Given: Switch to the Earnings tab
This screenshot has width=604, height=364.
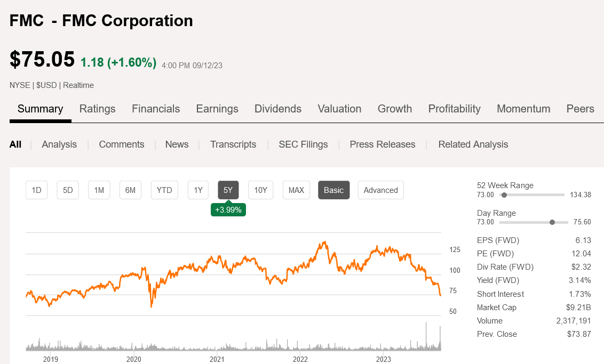Looking at the screenshot, I should click(x=217, y=109).
